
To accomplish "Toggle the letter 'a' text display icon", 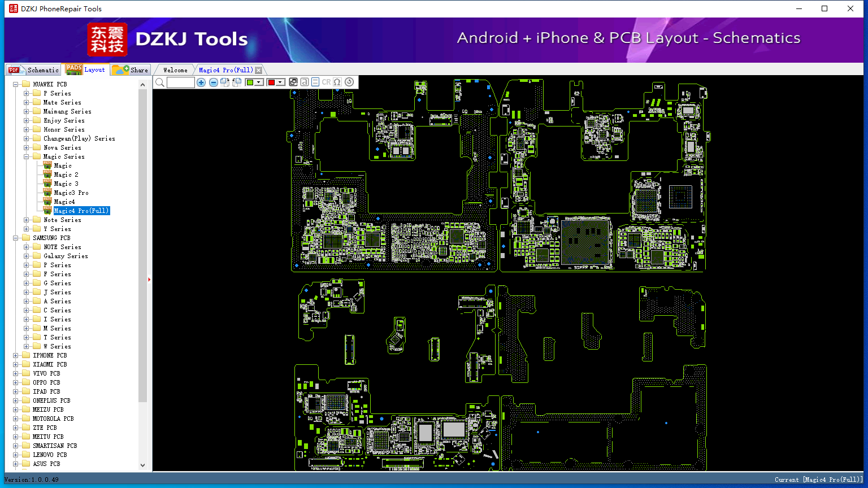I will [304, 82].
